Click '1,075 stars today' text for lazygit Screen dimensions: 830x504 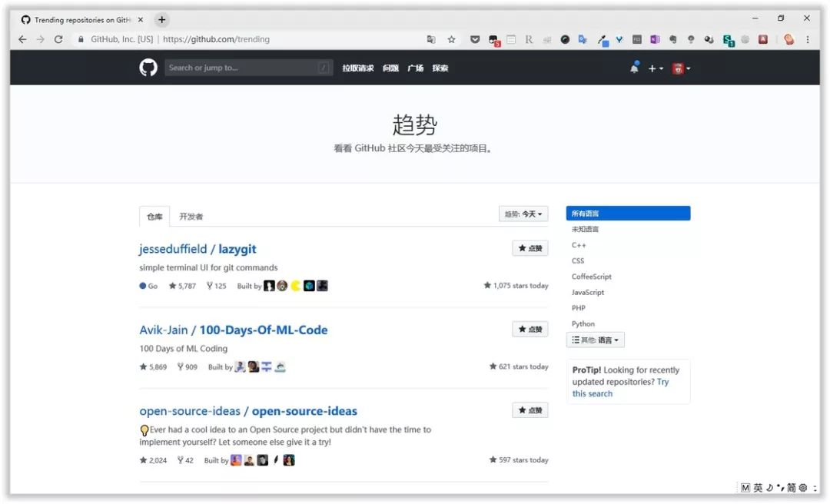516,285
